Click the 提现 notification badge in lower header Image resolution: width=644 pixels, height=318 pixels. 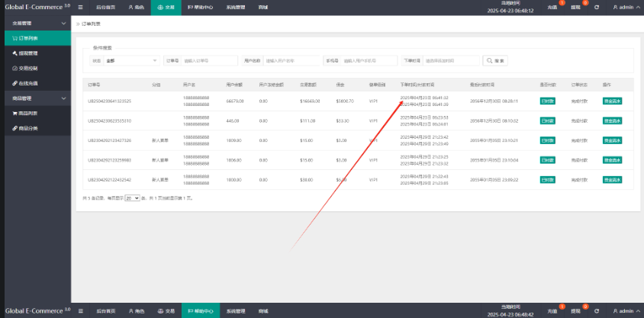585,307
